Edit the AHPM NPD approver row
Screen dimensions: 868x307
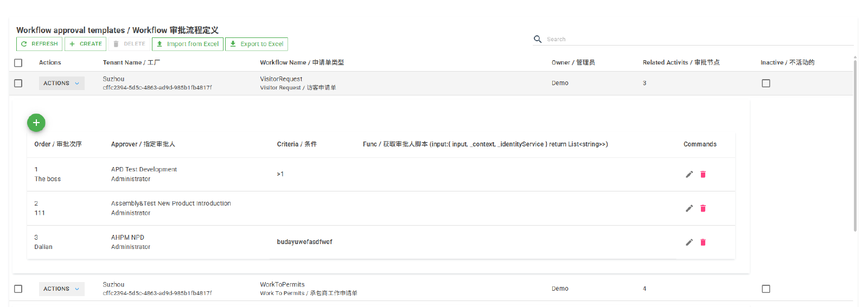point(689,242)
